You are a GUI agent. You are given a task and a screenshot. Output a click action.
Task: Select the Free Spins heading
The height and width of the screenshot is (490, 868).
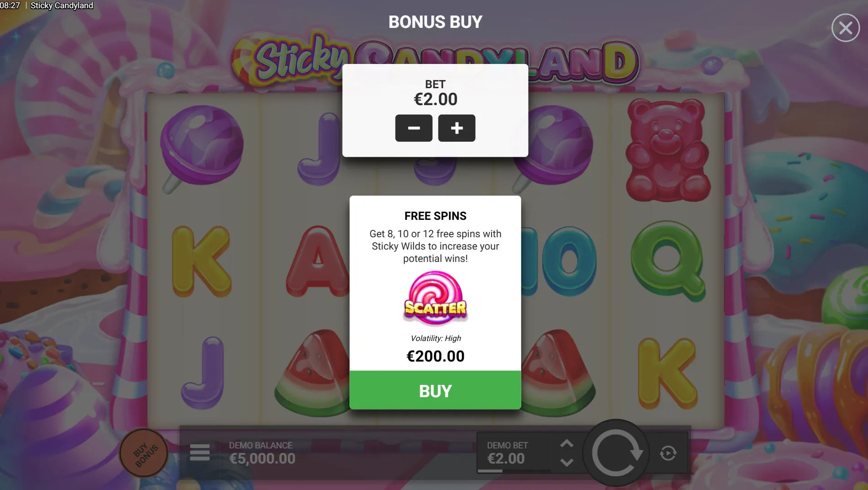[435, 216]
